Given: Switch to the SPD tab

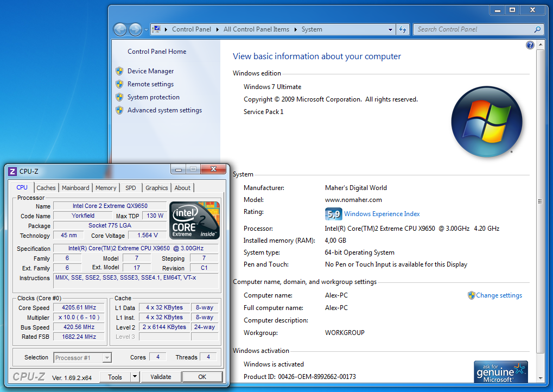Looking at the screenshot, I should pyautogui.click(x=131, y=188).
